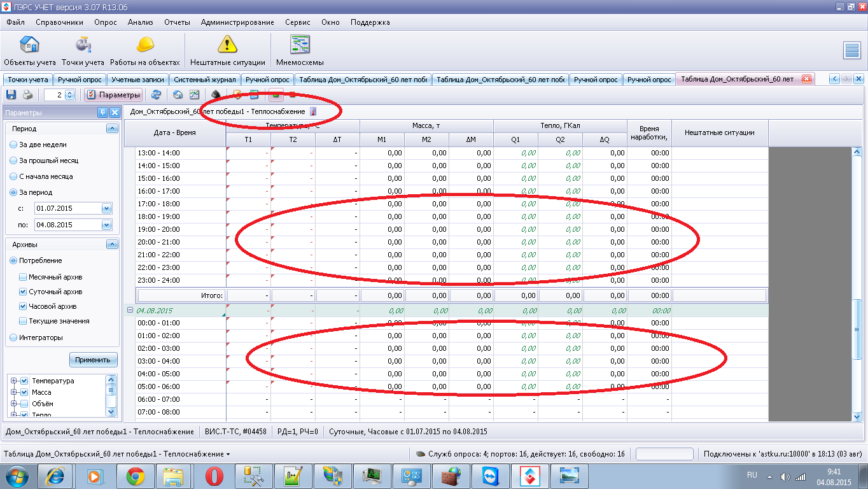Open Opera browser from the taskbar

click(x=213, y=476)
